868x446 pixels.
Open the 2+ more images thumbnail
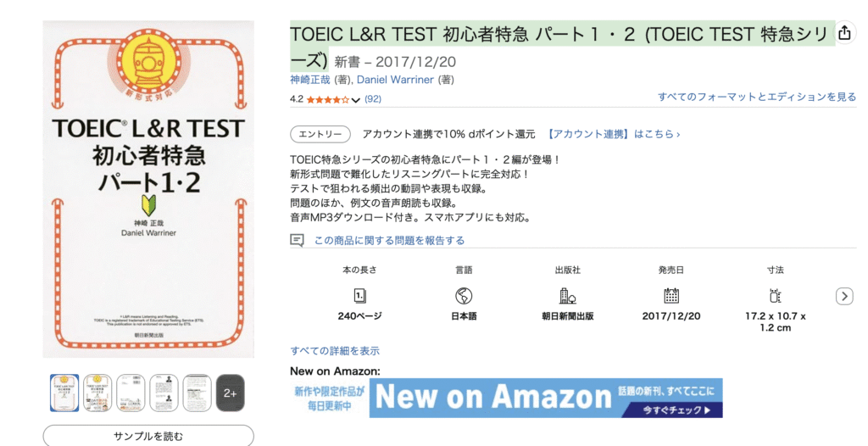click(231, 393)
